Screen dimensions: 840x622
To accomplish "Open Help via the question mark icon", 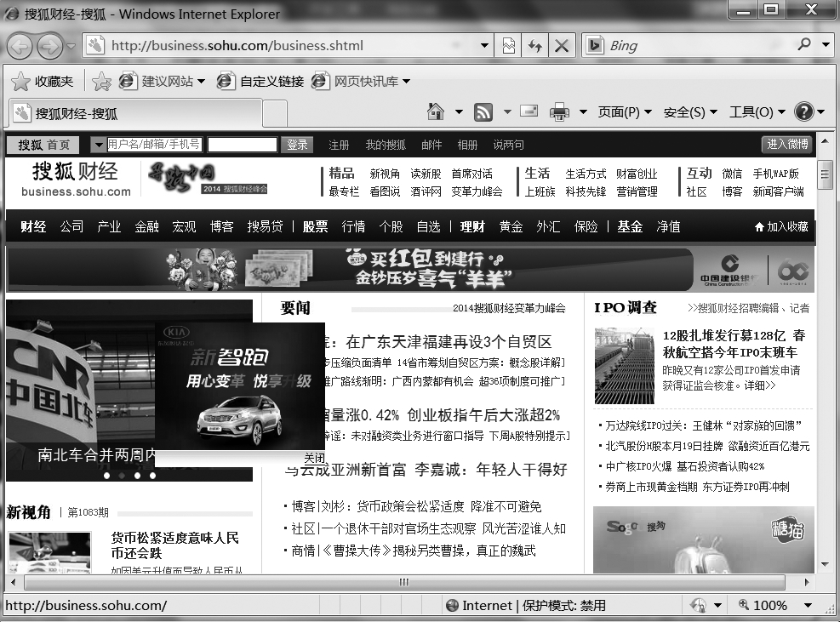I will pos(805,111).
